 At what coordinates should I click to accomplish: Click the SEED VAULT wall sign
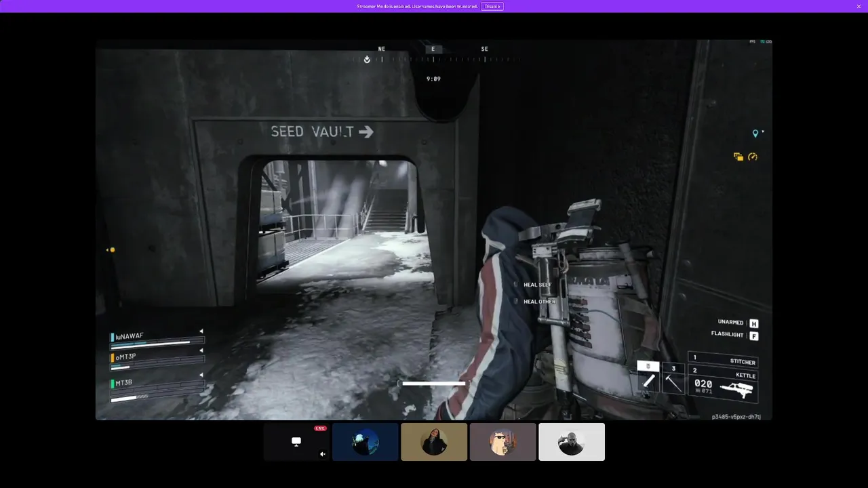(322, 131)
